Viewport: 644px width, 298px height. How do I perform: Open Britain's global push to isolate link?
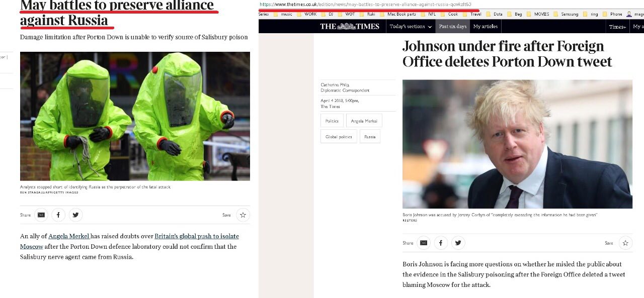coord(197,236)
